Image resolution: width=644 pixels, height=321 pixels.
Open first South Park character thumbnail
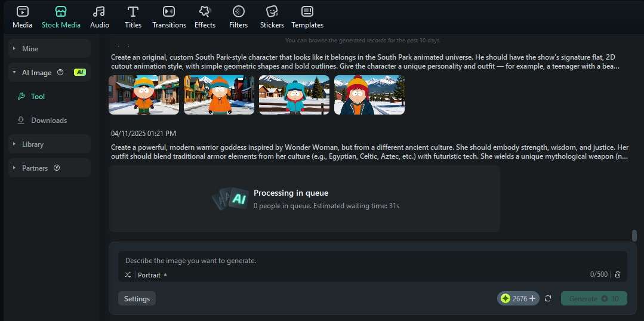coord(144,95)
